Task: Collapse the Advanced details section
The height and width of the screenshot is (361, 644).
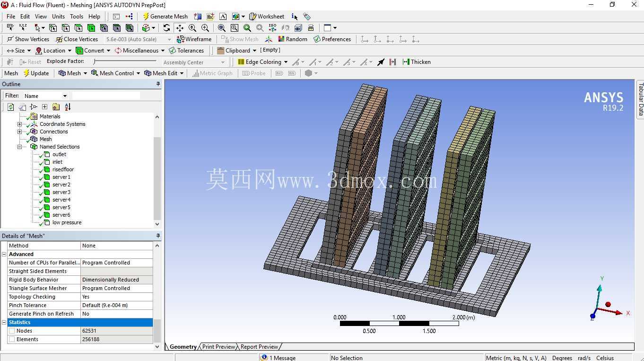Action: (x=4, y=254)
